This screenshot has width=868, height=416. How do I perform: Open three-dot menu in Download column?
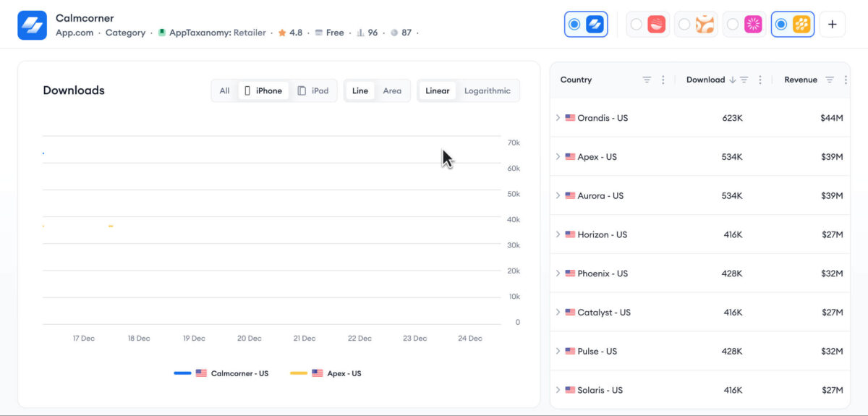759,80
